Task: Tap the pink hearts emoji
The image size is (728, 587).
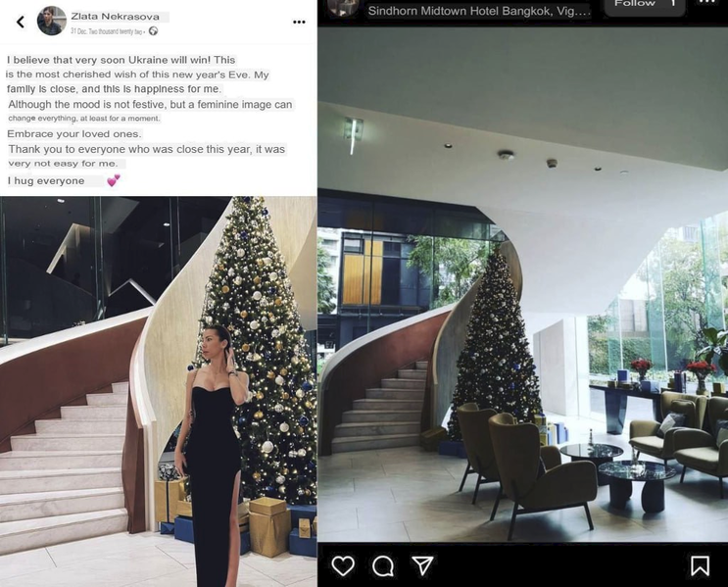Action: [x=114, y=180]
